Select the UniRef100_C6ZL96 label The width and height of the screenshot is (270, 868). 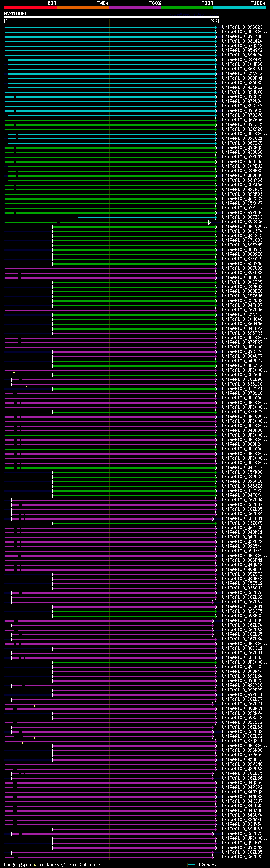(x=242, y=310)
